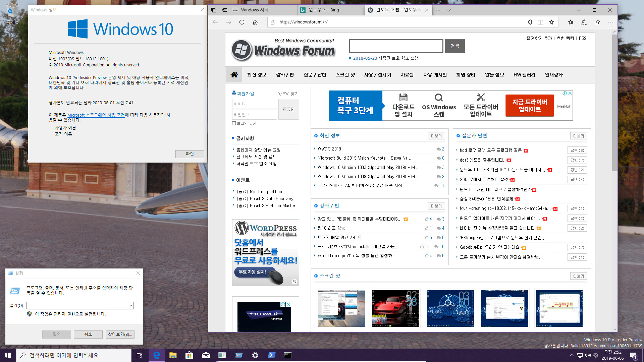This screenshot has width=644, height=362.
Task: Add page to favorites star icon
Action: tap(551, 22)
